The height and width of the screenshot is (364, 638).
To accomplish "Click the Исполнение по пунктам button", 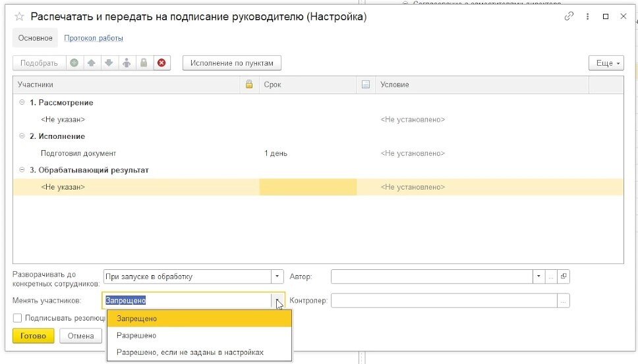I will pyautogui.click(x=231, y=63).
